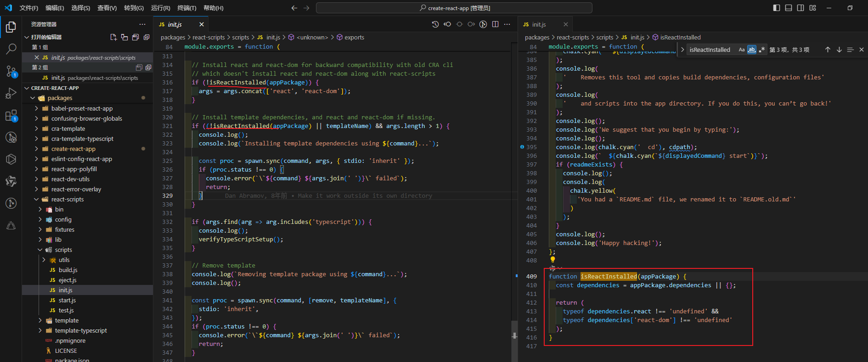
Task: Open the 终端(T) menu
Action: click(x=187, y=8)
